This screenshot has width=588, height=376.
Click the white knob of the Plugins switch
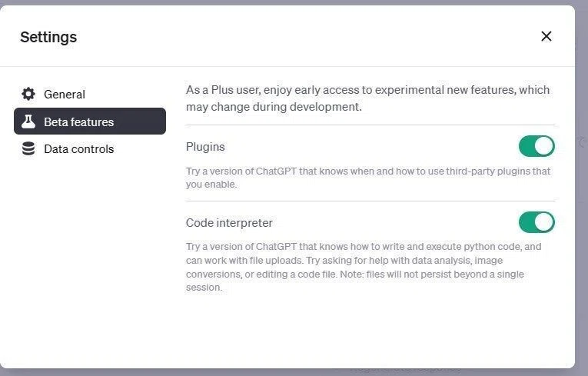(544, 146)
